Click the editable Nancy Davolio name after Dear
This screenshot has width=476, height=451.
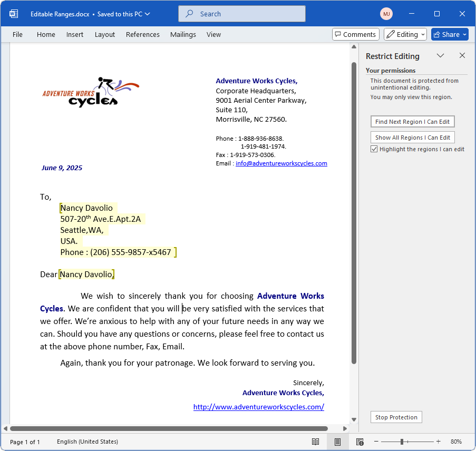pyautogui.click(x=86, y=274)
